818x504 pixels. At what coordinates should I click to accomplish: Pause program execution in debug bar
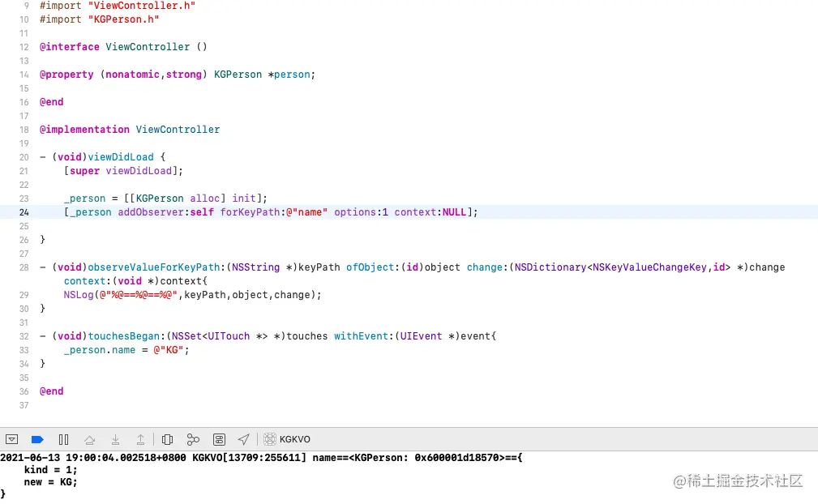[x=64, y=439]
